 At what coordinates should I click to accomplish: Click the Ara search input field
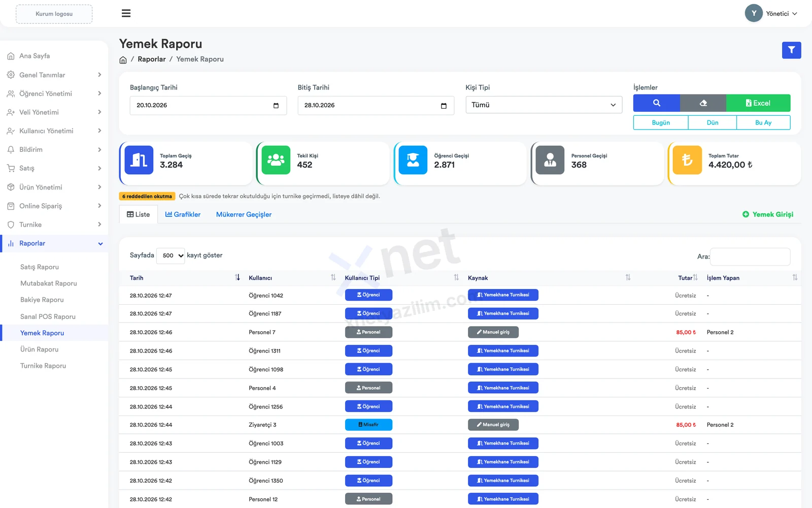tap(750, 257)
